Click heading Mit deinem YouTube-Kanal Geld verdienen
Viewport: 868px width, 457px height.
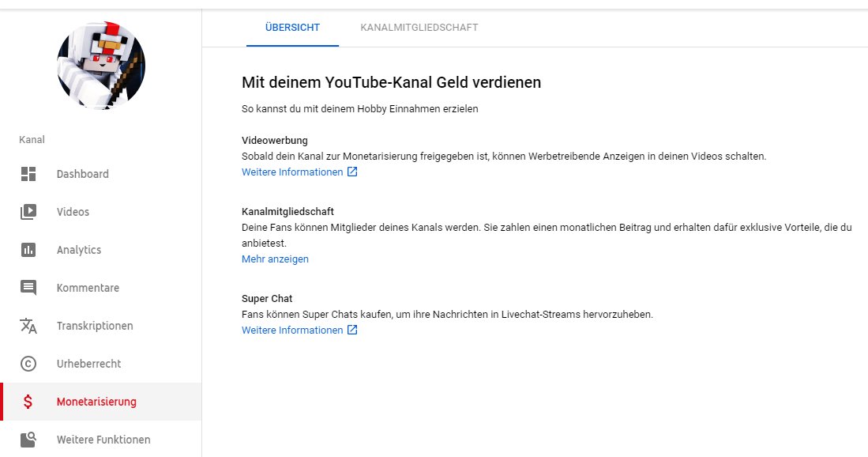392,82
